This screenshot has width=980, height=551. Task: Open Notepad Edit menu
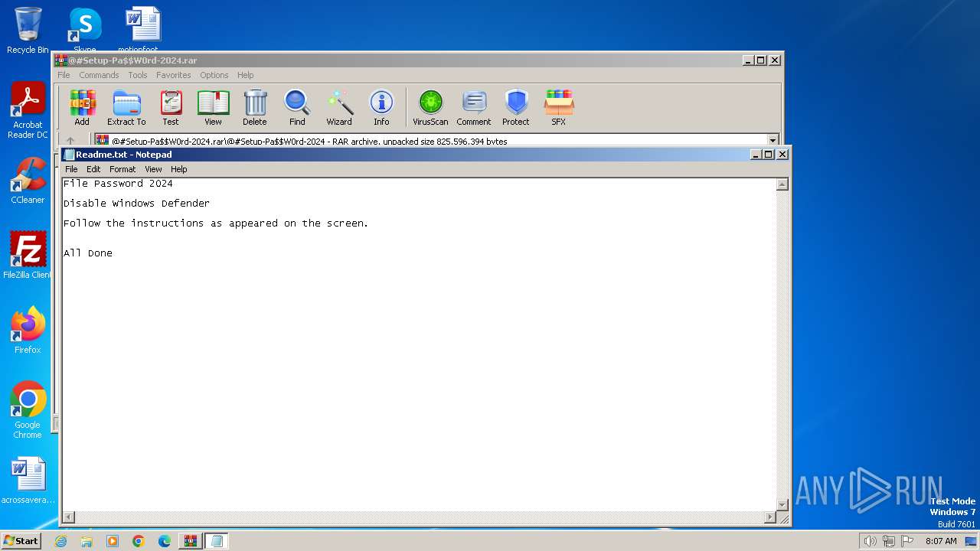(x=93, y=169)
